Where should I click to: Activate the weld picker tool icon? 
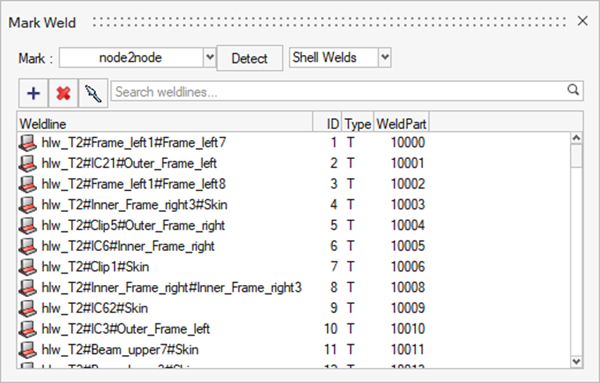coord(93,93)
